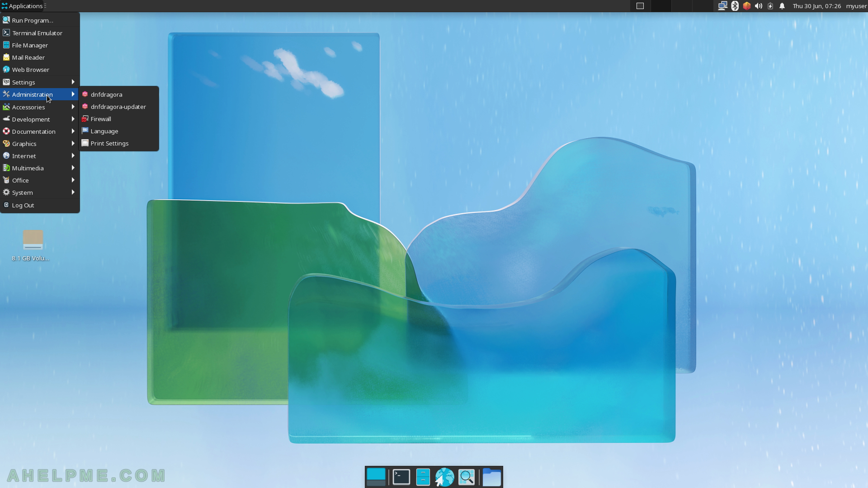Launch the globe web browser dock icon
The image size is (868, 488).
[x=444, y=477]
